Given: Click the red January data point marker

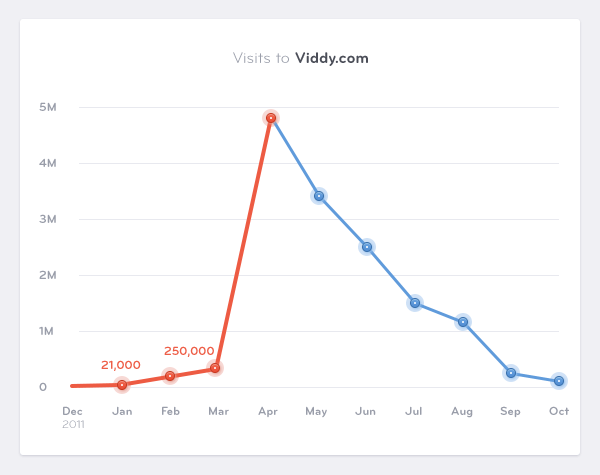Looking at the screenshot, I should (122, 384).
